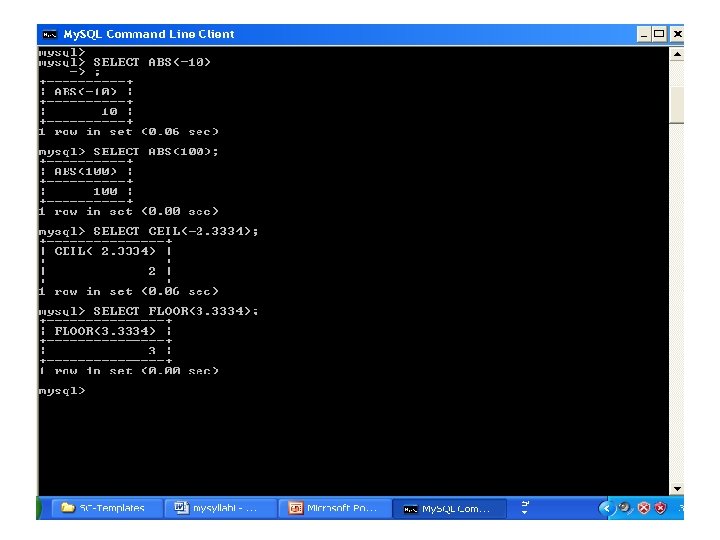
Task: Close the MySQL Command Line Client window
Action: click(x=677, y=34)
